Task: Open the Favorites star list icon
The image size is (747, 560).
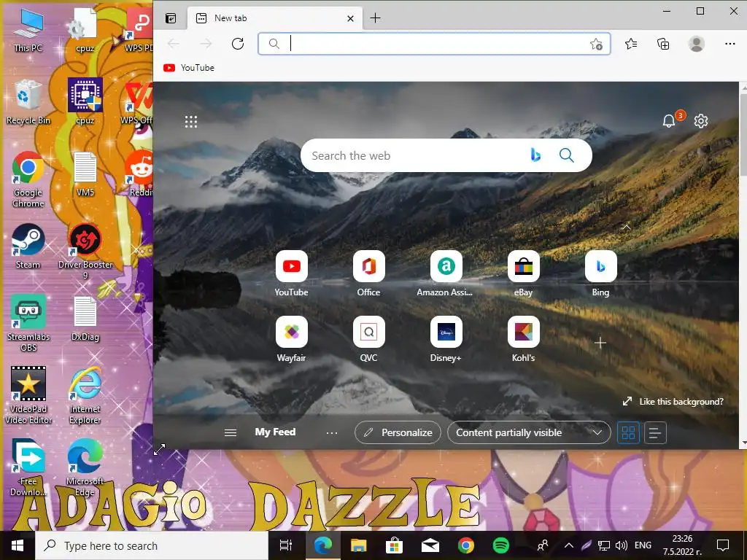Action: [x=631, y=44]
